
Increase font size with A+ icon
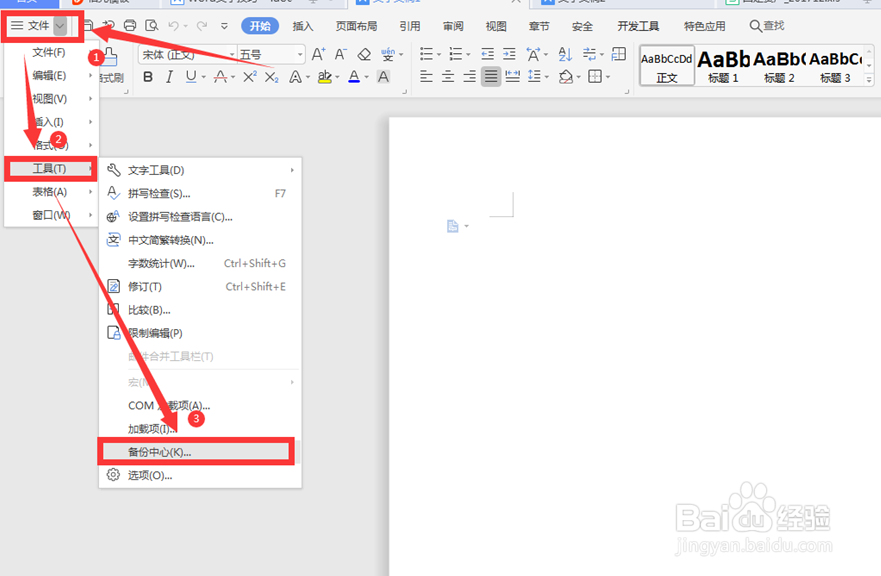point(318,55)
